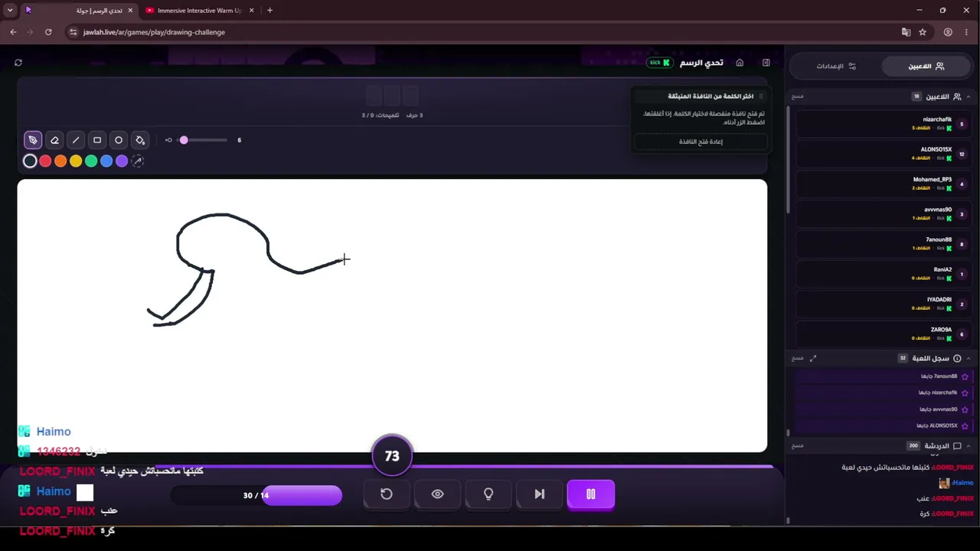This screenshot has height=551, width=980.
Task: Click the drawing canvas area
Action: (x=392, y=315)
